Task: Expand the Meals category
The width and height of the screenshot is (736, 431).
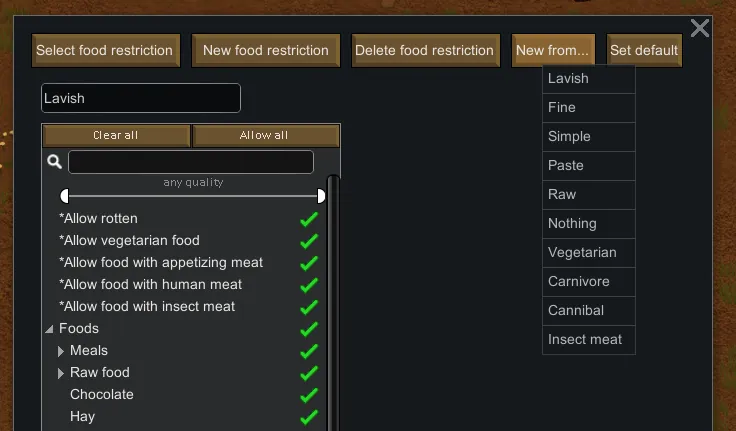Action: tap(61, 351)
